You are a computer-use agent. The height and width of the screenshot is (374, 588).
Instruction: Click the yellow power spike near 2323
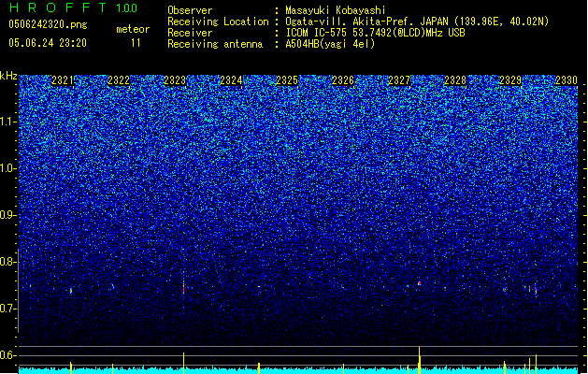point(184,363)
